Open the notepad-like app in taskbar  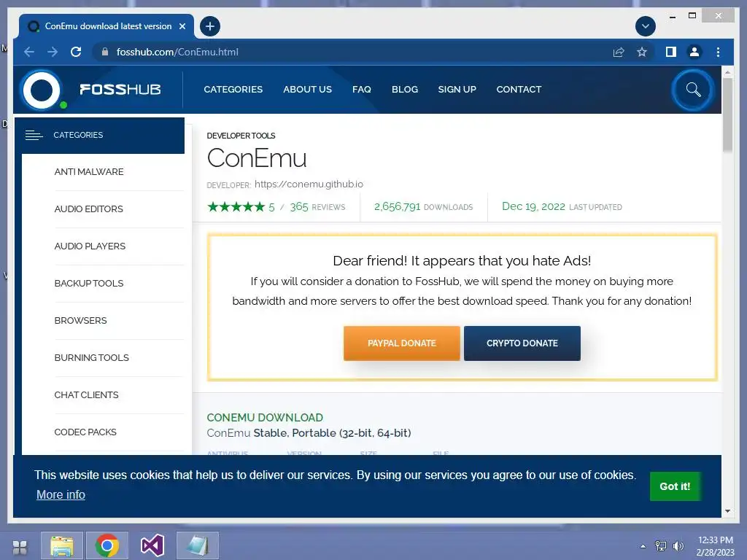coord(198,545)
